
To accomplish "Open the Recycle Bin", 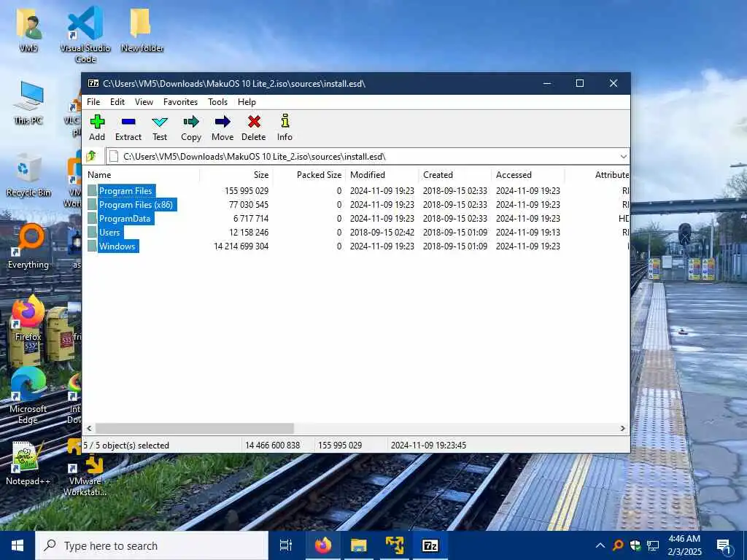I will coord(28,175).
